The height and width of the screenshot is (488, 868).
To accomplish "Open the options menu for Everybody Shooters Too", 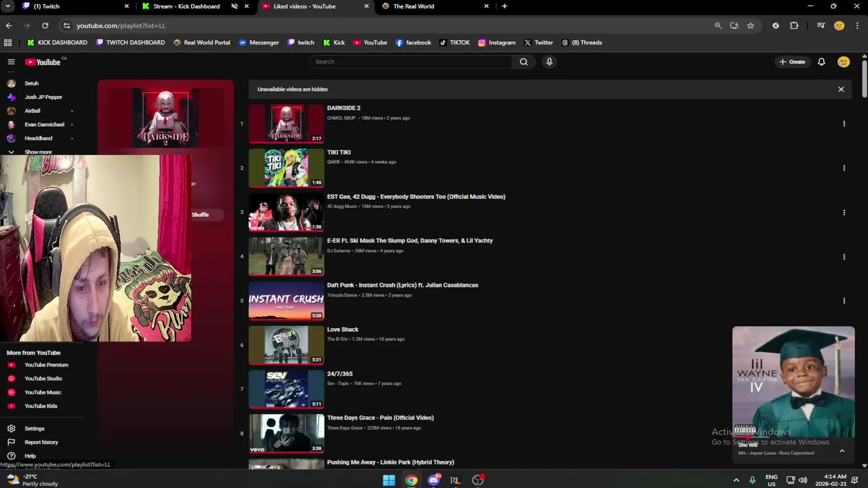I will tap(844, 212).
